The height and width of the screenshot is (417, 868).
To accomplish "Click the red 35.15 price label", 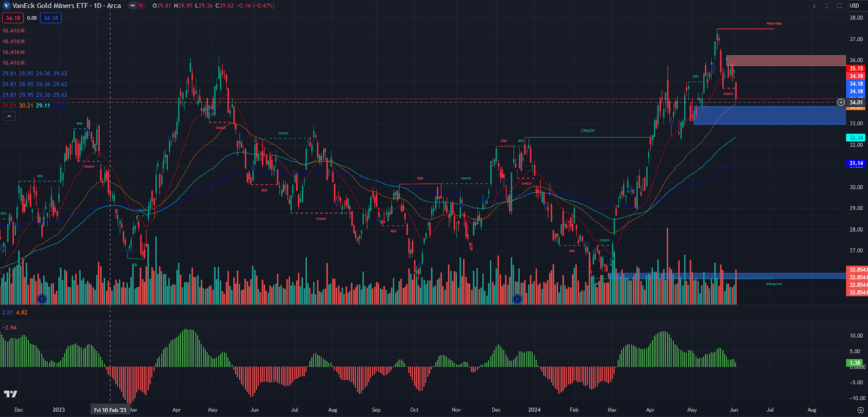I will tap(857, 68).
